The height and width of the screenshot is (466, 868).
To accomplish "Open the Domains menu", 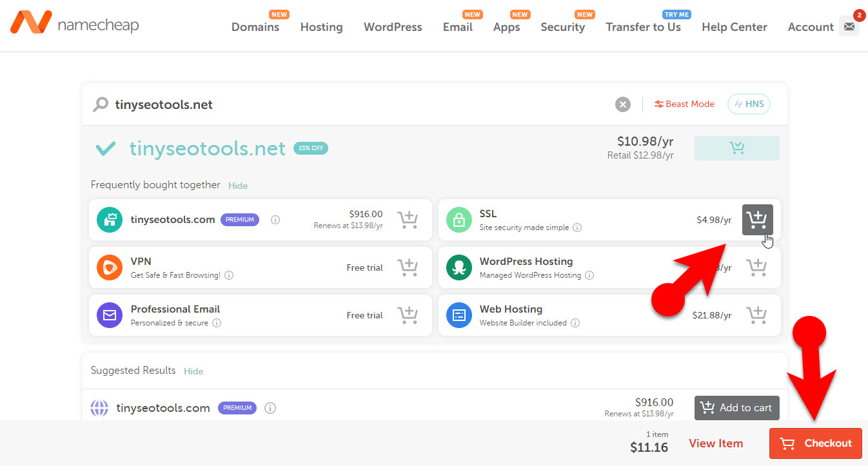I will click(x=255, y=27).
